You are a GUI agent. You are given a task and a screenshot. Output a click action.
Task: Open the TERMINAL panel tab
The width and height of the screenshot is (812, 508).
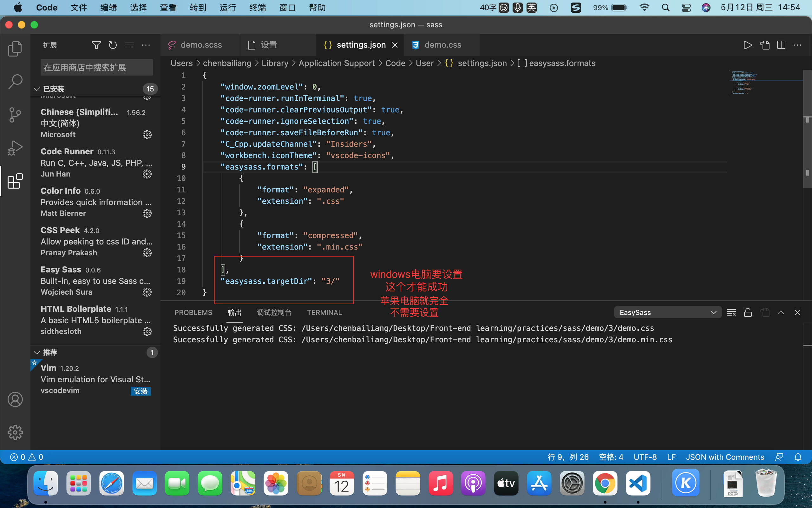(324, 312)
